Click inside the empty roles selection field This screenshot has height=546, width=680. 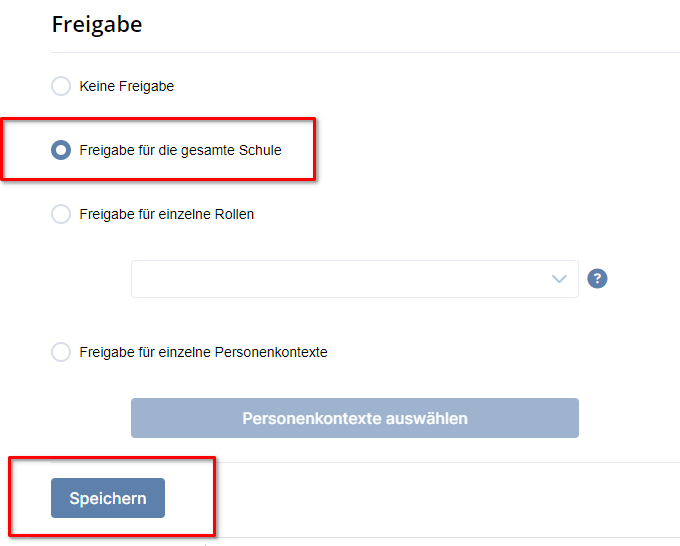pyautogui.click(x=340, y=279)
